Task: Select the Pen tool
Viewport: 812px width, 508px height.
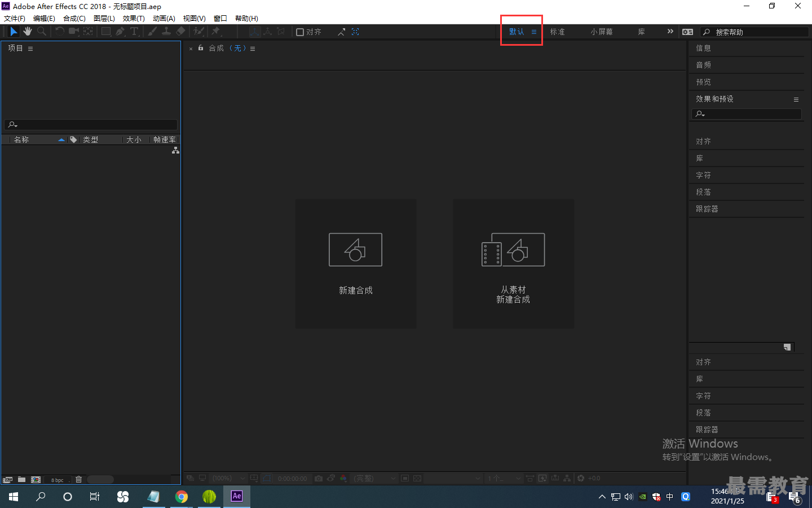Action: pos(120,32)
